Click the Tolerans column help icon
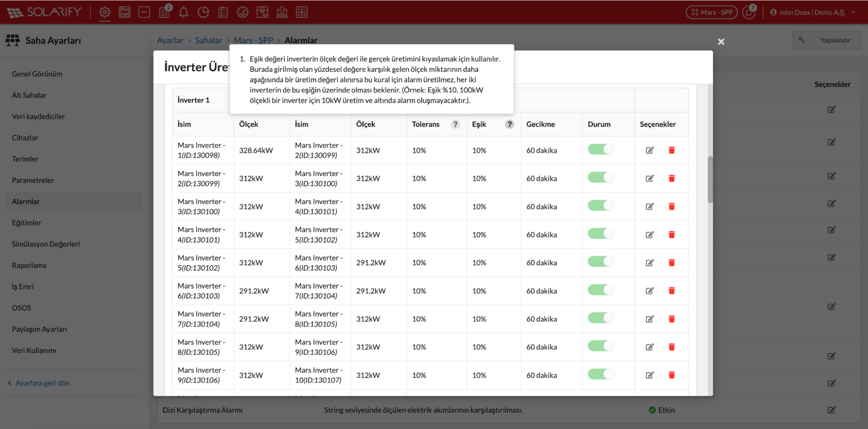Viewport: 868px width, 429px height. pyautogui.click(x=455, y=124)
